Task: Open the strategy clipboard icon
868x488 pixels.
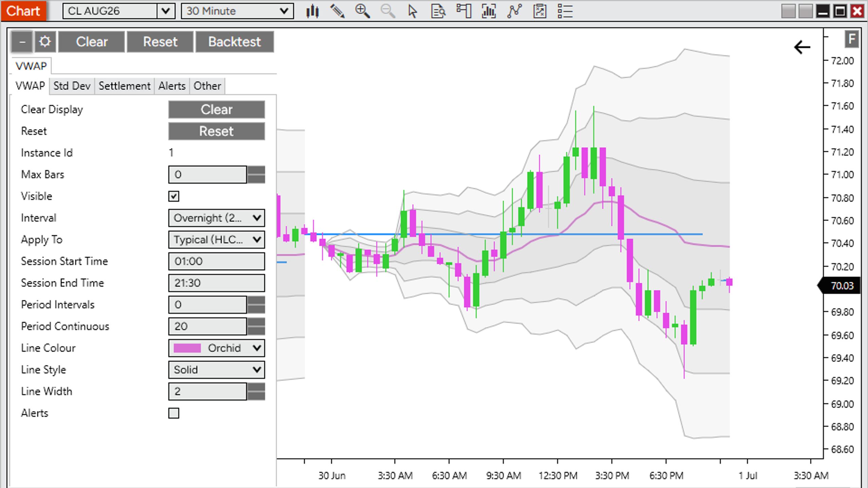Action: pyautogui.click(x=539, y=11)
